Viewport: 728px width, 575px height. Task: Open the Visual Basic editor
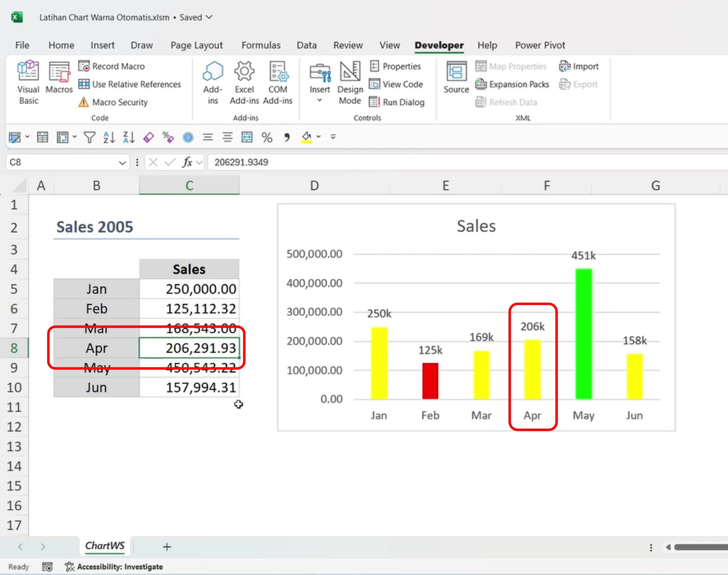28,82
